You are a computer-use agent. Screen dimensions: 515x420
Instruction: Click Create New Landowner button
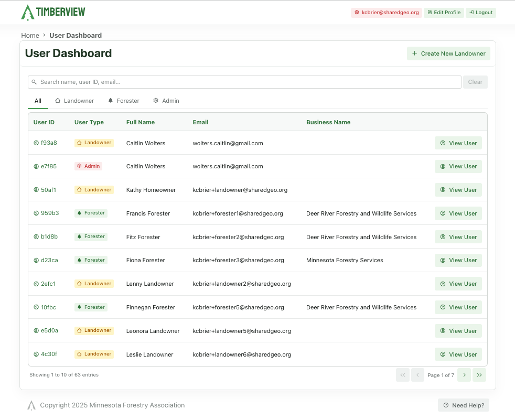pos(448,53)
